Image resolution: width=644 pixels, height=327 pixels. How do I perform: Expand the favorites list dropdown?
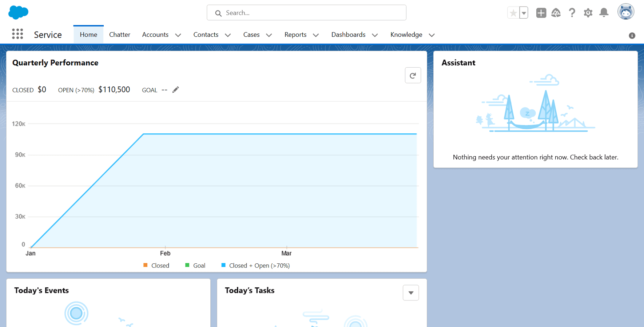(524, 13)
